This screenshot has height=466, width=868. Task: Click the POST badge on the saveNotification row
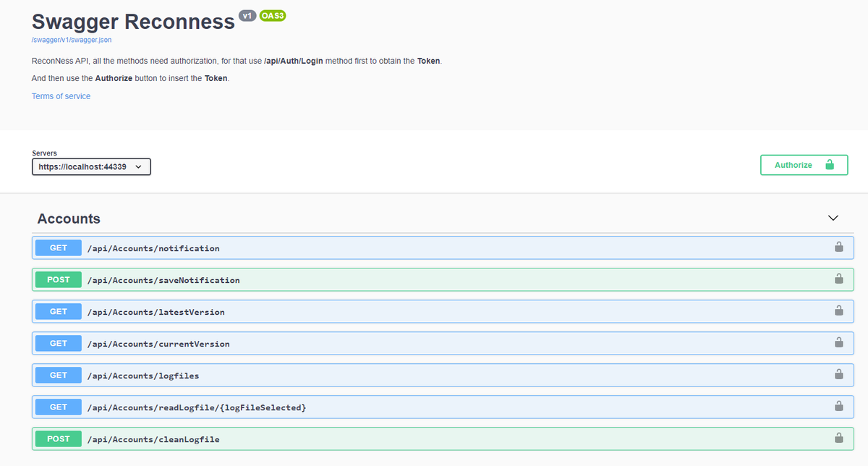pyautogui.click(x=59, y=280)
